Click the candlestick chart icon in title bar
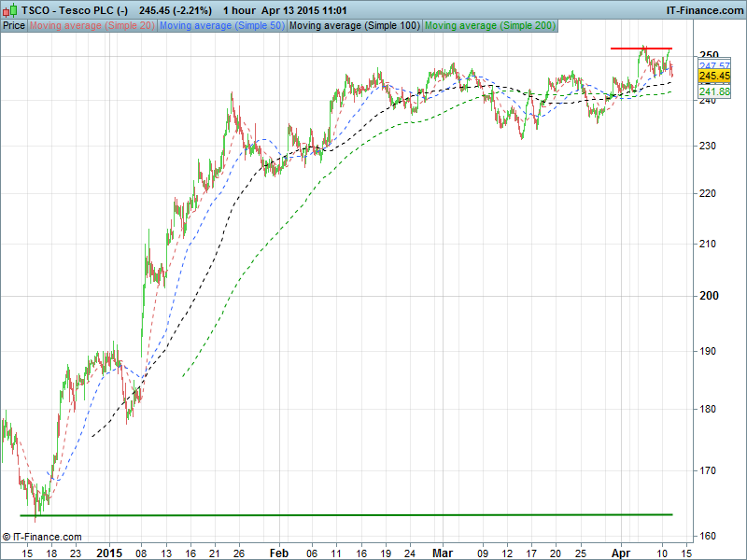747x560 pixels. coord(10,9)
